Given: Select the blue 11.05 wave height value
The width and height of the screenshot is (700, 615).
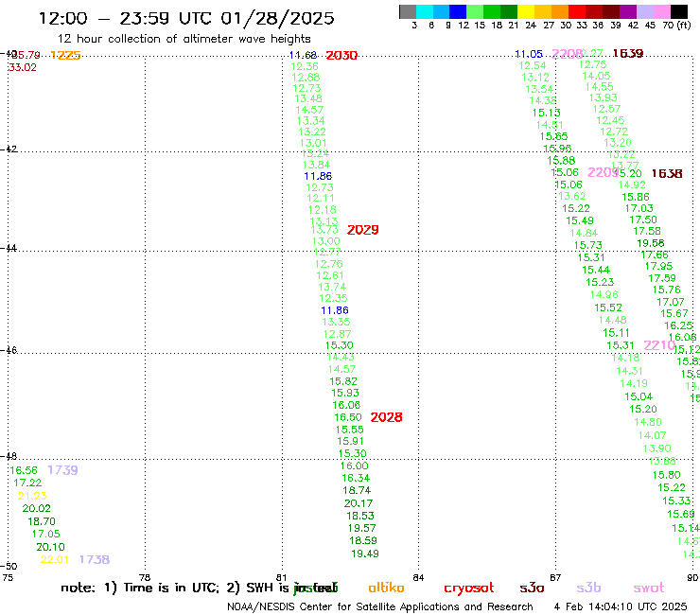Looking at the screenshot, I should (529, 54).
